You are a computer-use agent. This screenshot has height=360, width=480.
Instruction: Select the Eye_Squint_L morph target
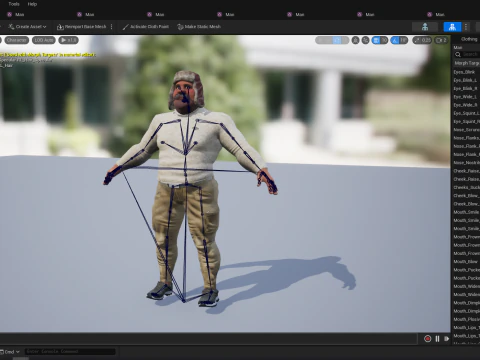pos(466,113)
